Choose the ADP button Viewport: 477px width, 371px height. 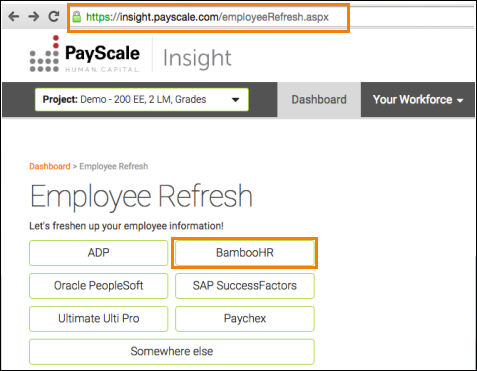click(98, 253)
